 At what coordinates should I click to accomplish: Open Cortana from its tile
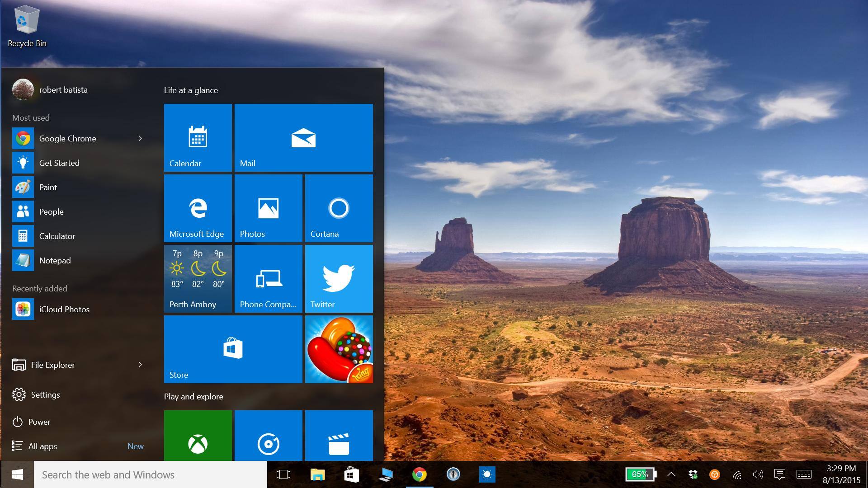[x=339, y=208]
